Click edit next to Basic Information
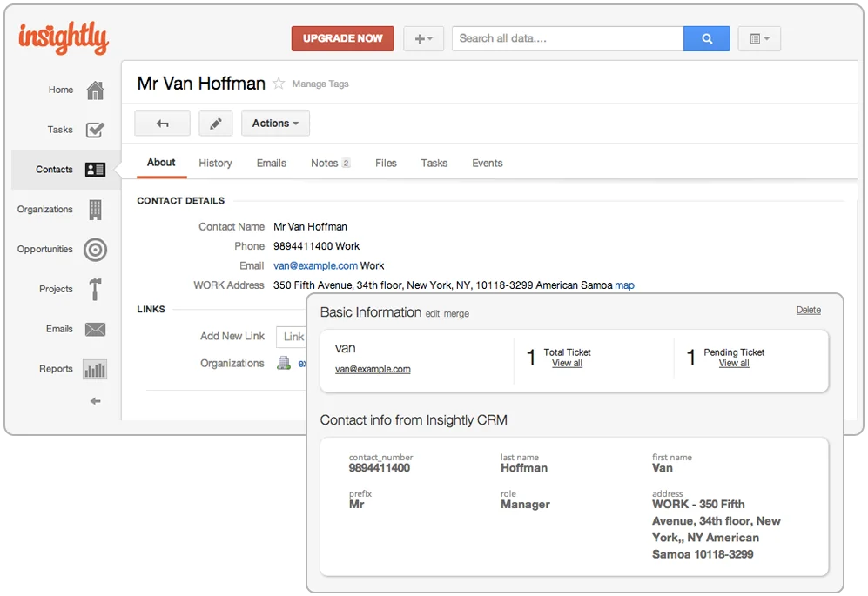Viewport: 868px width, 596px height. (433, 314)
